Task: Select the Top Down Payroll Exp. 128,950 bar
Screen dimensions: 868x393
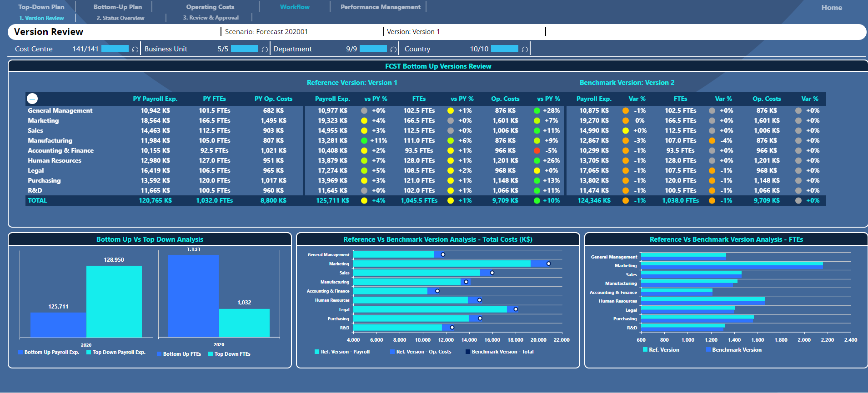Action: coord(114,301)
